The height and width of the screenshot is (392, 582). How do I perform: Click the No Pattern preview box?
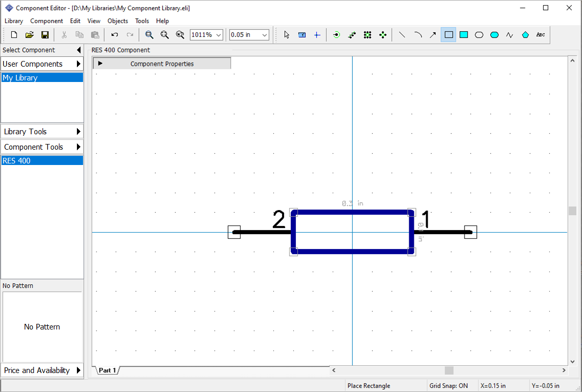click(x=42, y=327)
